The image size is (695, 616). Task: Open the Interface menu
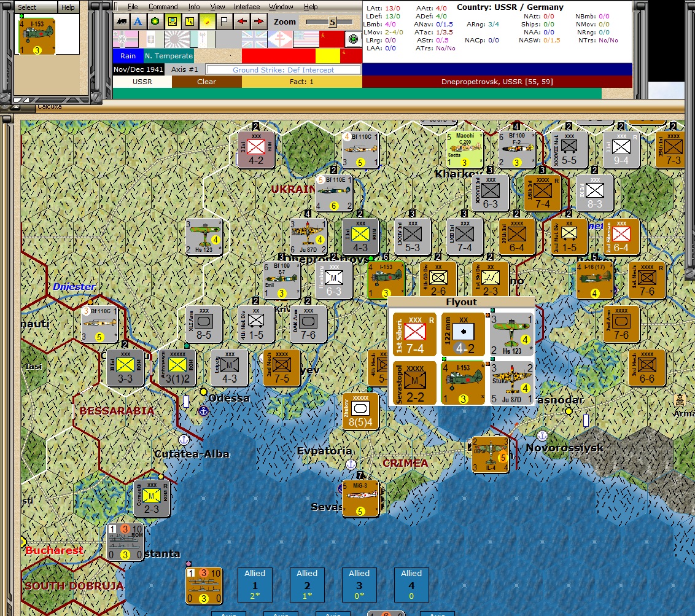[246, 7]
